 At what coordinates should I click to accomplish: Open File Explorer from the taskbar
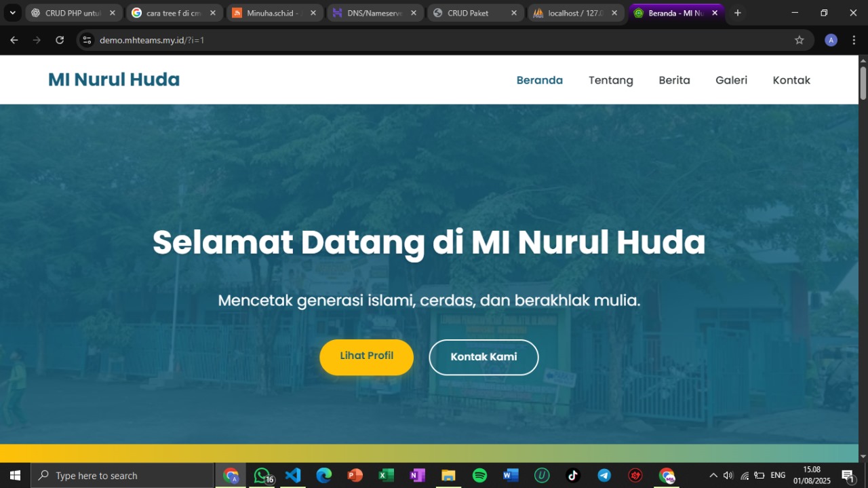point(448,475)
